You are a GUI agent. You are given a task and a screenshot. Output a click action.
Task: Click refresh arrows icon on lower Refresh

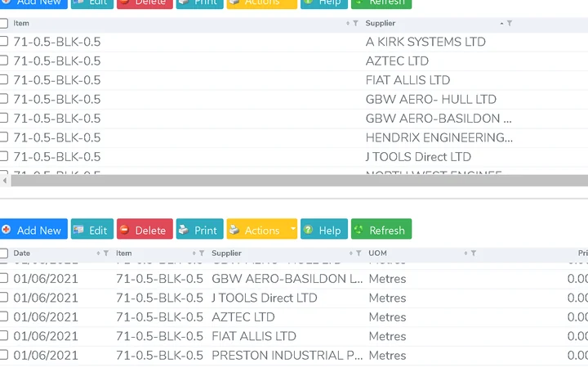click(x=359, y=230)
